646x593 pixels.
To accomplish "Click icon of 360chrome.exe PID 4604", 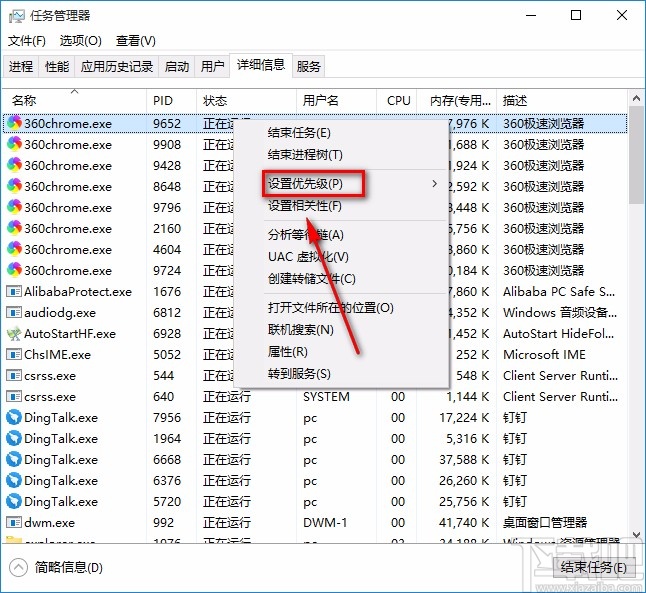I will pos(14,249).
